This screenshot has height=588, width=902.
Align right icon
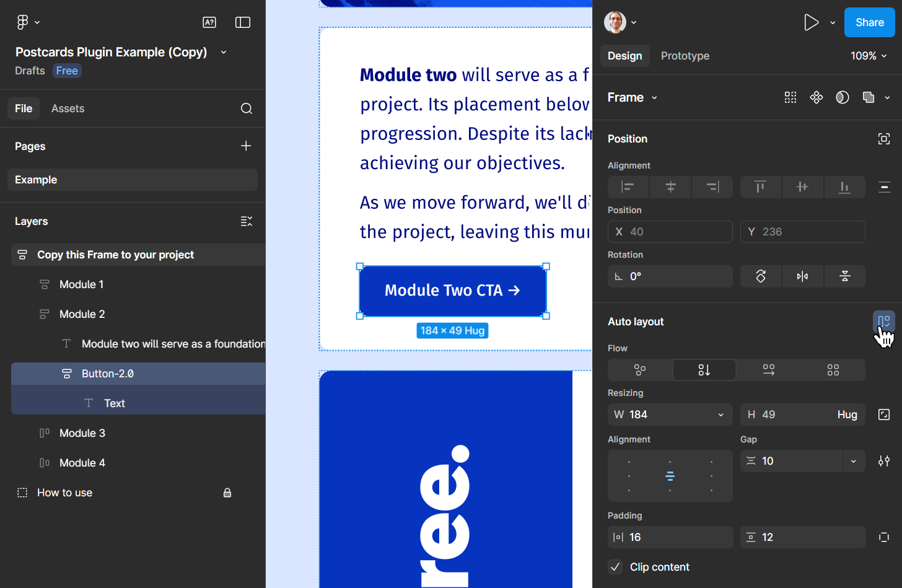point(712,186)
